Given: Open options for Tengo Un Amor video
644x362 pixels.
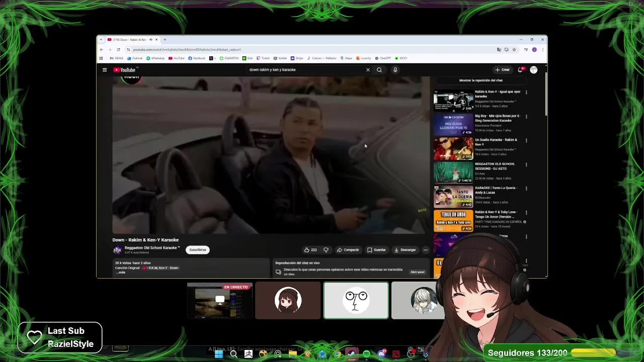Looking at the screenshot, I should click(526, 213).
